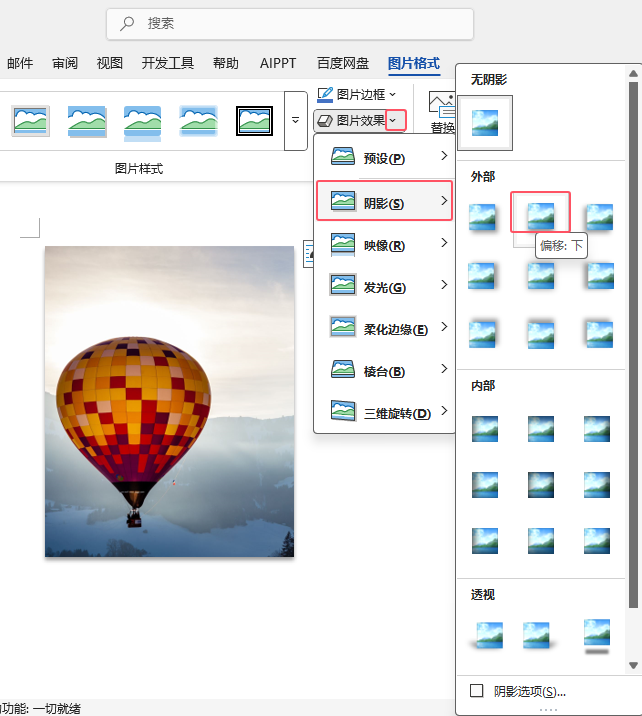Apply the third perspective shadow, below in 透视

point(597,636)
